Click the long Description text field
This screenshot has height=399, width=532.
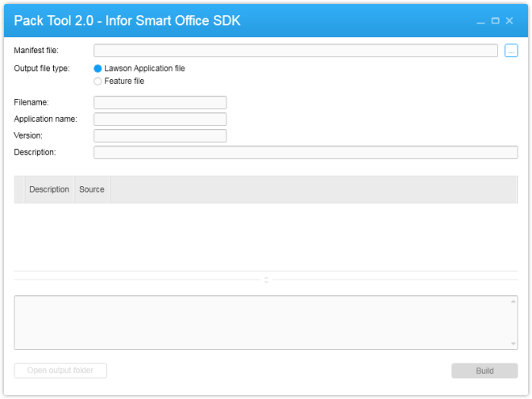click(305, 152)
